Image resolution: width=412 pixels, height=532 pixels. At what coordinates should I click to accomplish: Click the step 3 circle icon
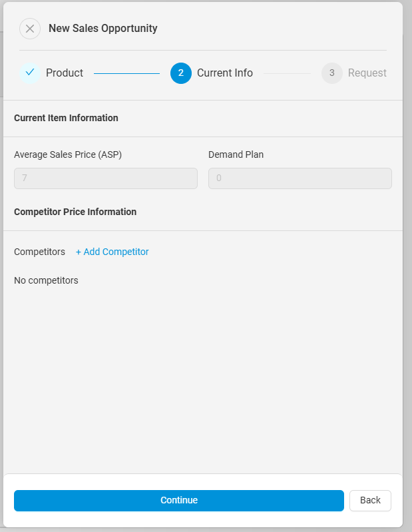(332, 73)
